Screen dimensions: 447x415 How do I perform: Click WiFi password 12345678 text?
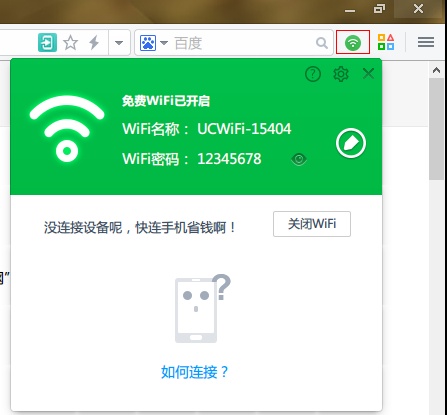[229, 159]
